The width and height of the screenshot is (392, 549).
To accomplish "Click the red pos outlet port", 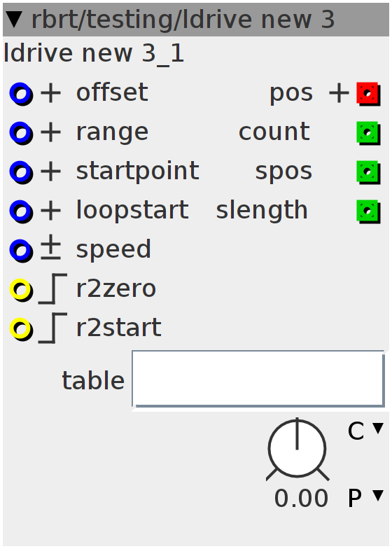I will click(368, 94).
